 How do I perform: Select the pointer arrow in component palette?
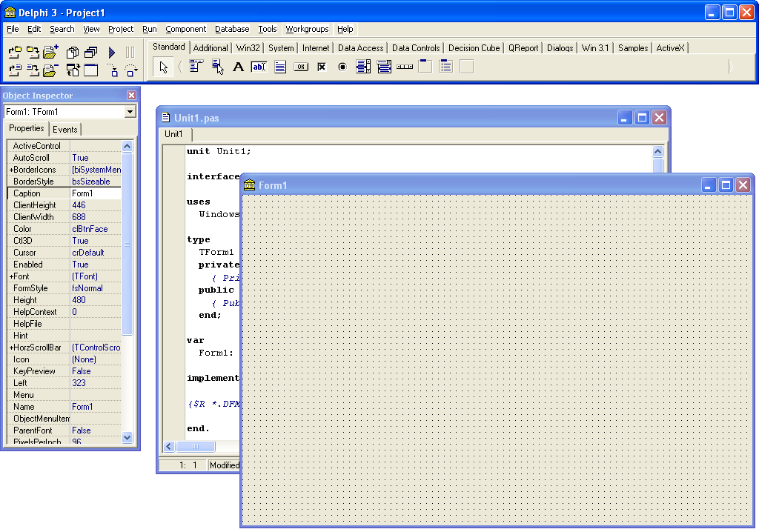point(163,67)
